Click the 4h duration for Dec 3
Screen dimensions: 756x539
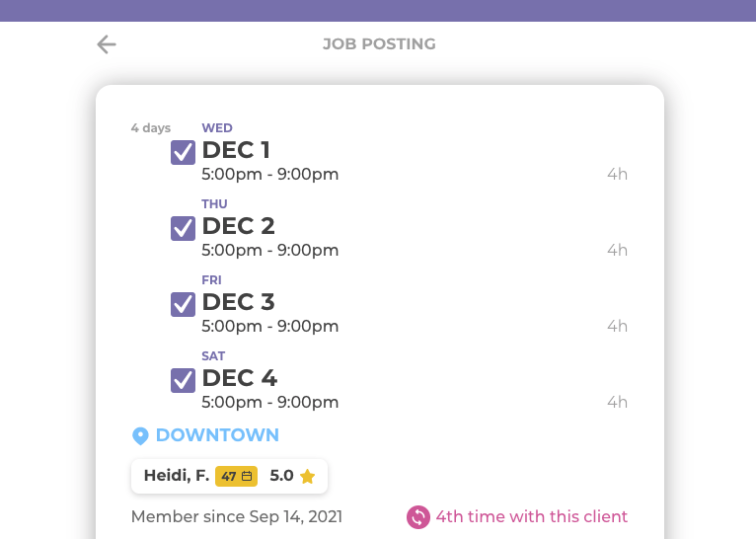point(617,326)
